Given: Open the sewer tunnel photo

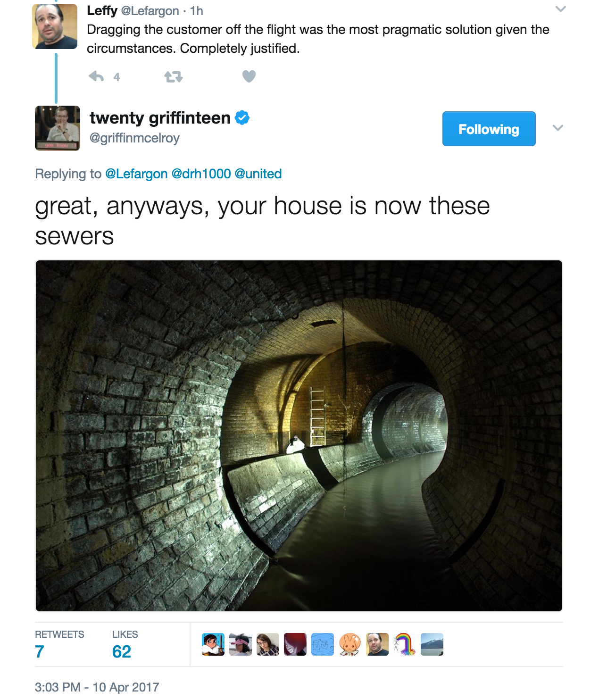Looking at the screenshot, I should [x=299, y=436].
